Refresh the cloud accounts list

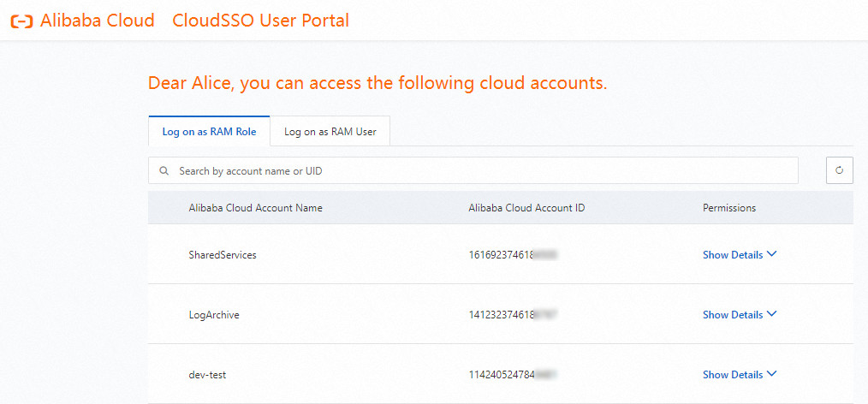[839, 170]
